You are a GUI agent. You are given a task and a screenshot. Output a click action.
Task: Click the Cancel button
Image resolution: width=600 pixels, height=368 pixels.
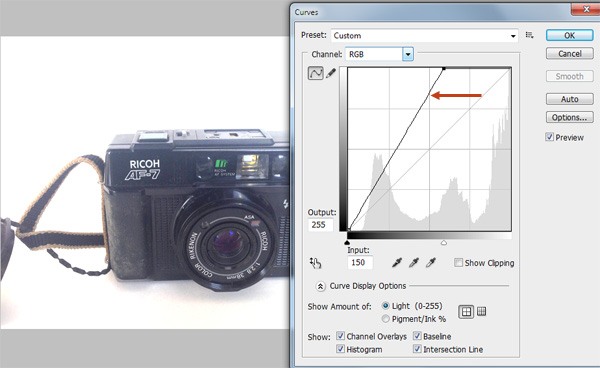pos(570,54)
